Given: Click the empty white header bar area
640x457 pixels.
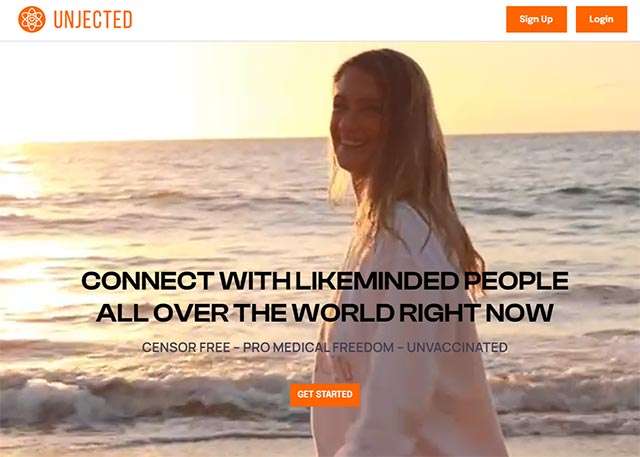Looking at the screenshot, I should pyautogui.click(x=318, y=20).
